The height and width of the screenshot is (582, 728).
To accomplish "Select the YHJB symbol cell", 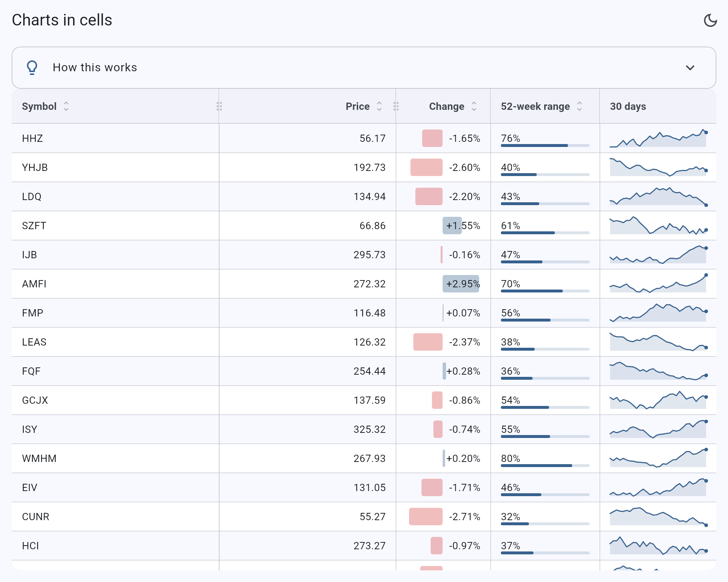I will [115, 167].
